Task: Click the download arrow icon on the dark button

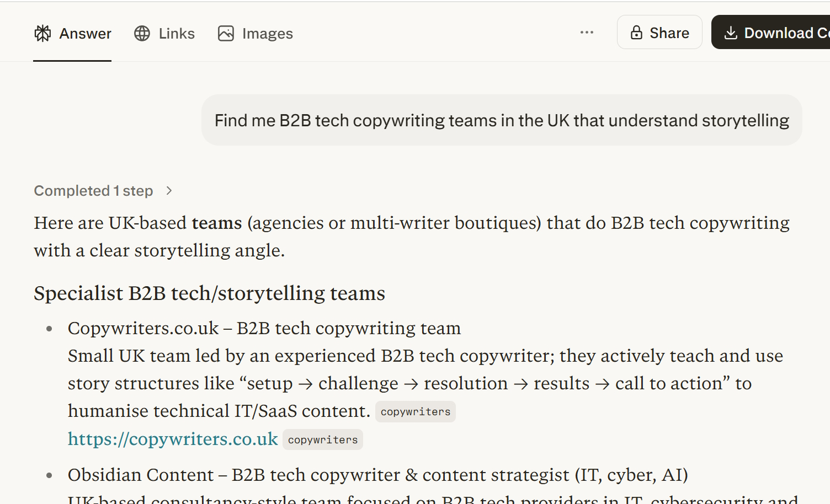Action: pyautogui.click(x=731, y=33)
